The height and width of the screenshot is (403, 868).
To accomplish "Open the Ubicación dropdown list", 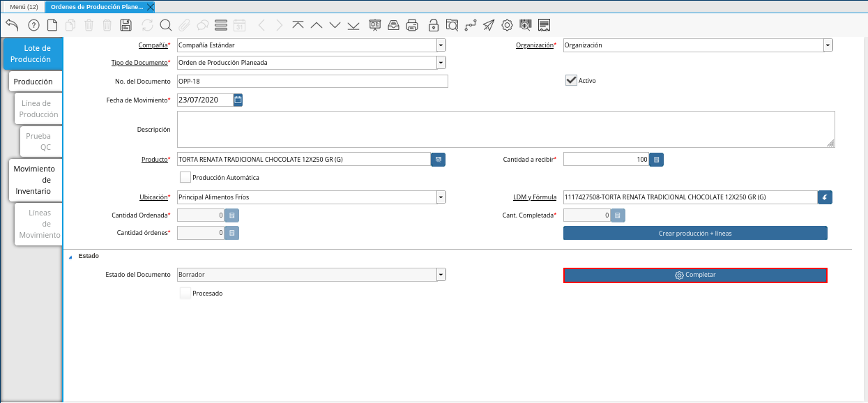I will click(441, 197).
